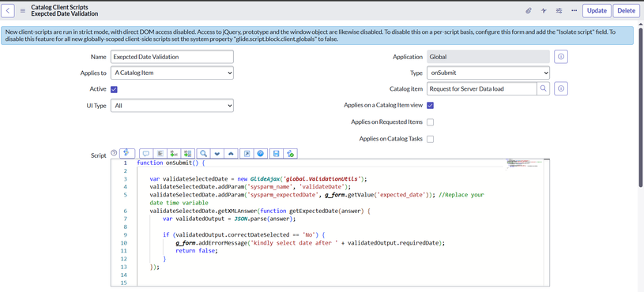Click 'return false;' in the script
Image resolution: width=644 pixels, height=292 pixels.
click(196, 251)
